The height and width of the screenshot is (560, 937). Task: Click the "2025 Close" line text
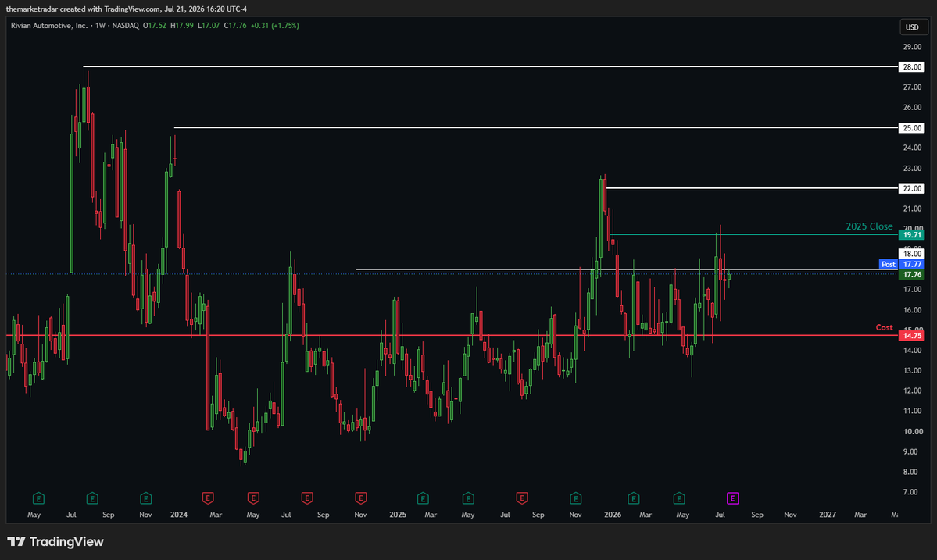(x=870, y=226)
